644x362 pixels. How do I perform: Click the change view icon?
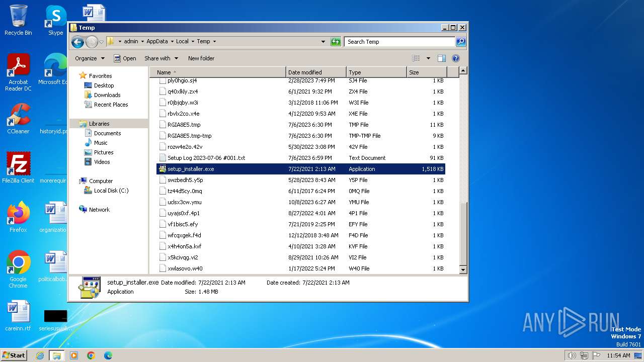416,58
